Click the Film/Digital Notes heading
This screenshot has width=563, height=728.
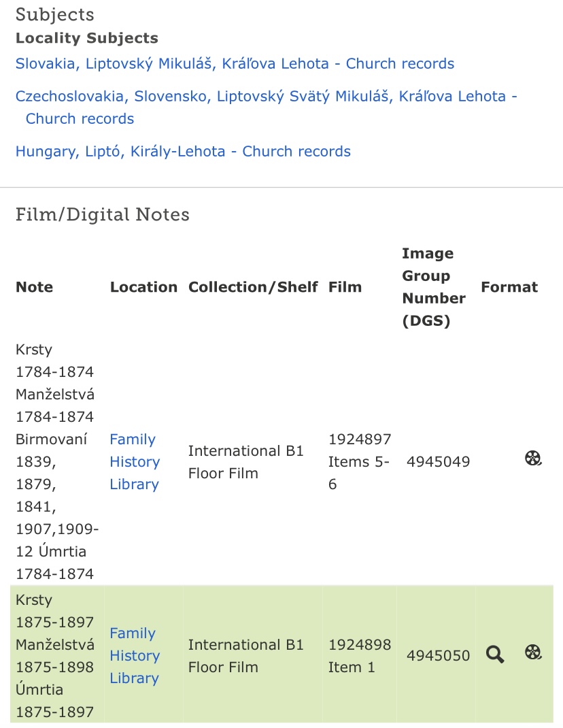[103, 215]
